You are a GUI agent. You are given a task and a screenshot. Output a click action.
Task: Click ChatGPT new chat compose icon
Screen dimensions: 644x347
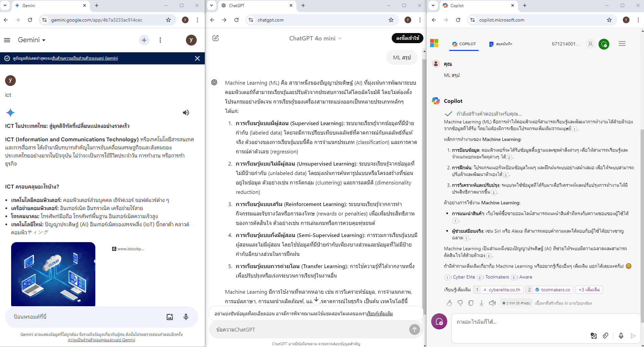coord(216,38)
